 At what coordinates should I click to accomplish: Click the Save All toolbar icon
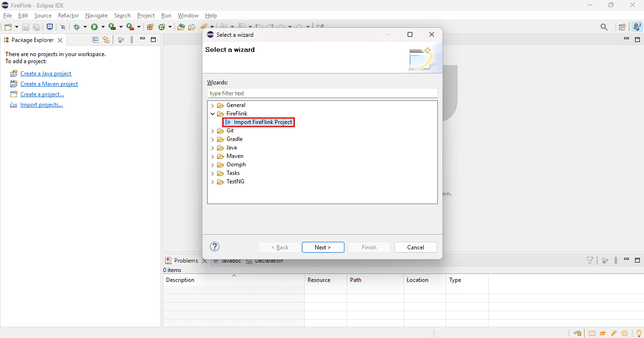36,27
